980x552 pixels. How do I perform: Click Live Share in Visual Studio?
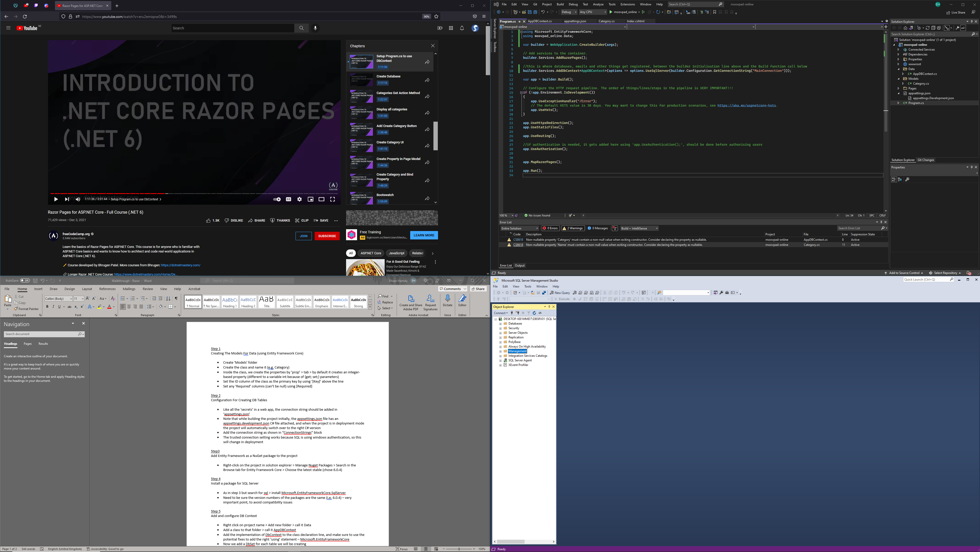(x=956, y=12)
